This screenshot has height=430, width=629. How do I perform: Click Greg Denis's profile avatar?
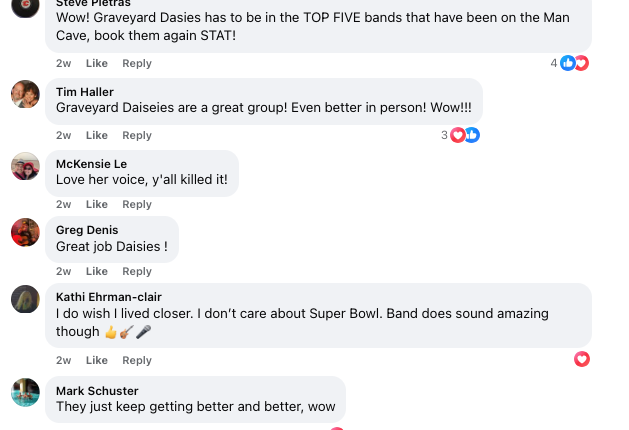[25, 232]
